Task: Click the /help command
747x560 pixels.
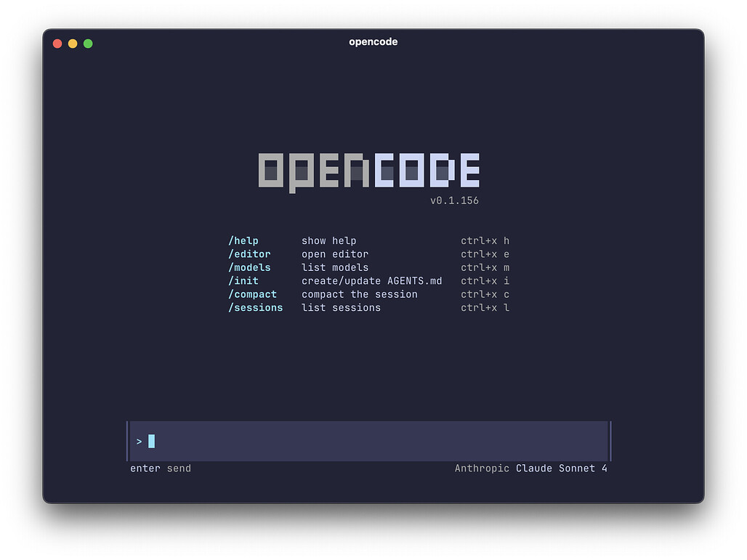Action: point(243,241)
